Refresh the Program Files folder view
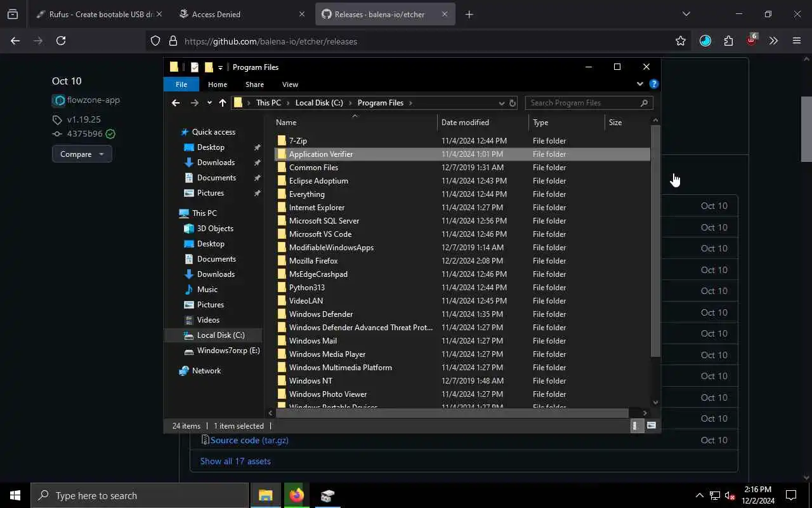812x508 pixels. pyautogui.click(x=513, y=103)
